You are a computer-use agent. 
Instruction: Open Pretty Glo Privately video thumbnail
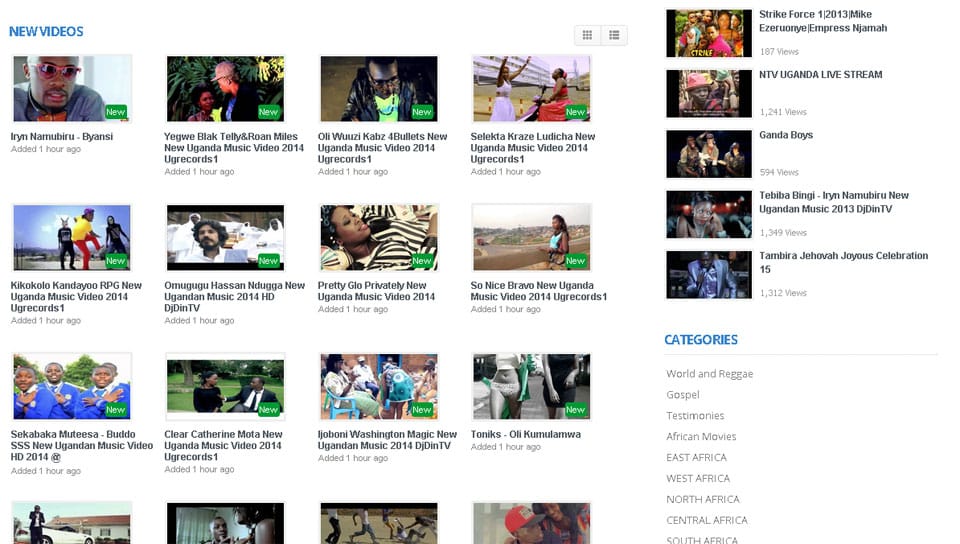click(x=378, y=238)
